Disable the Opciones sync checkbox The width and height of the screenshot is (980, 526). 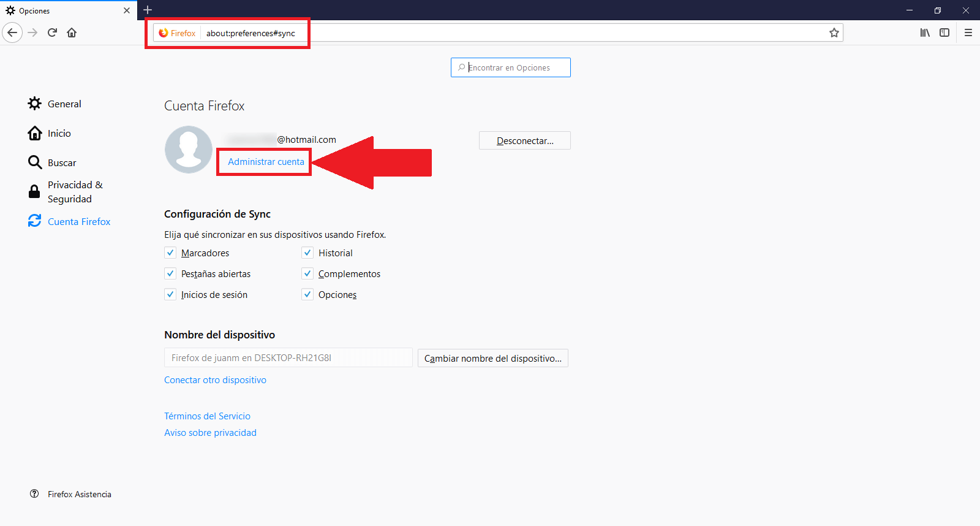pyautogui.click(x=307, y=294)
